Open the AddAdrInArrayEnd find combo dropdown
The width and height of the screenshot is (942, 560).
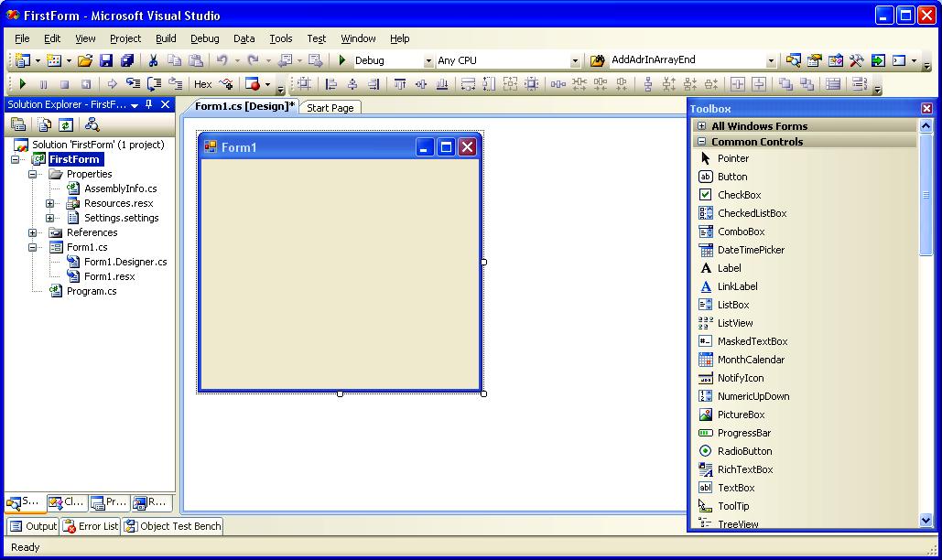click(771, 60)
